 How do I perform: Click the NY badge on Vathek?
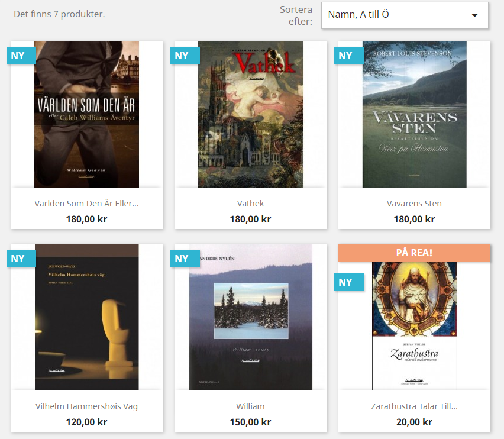coord(185,56)
